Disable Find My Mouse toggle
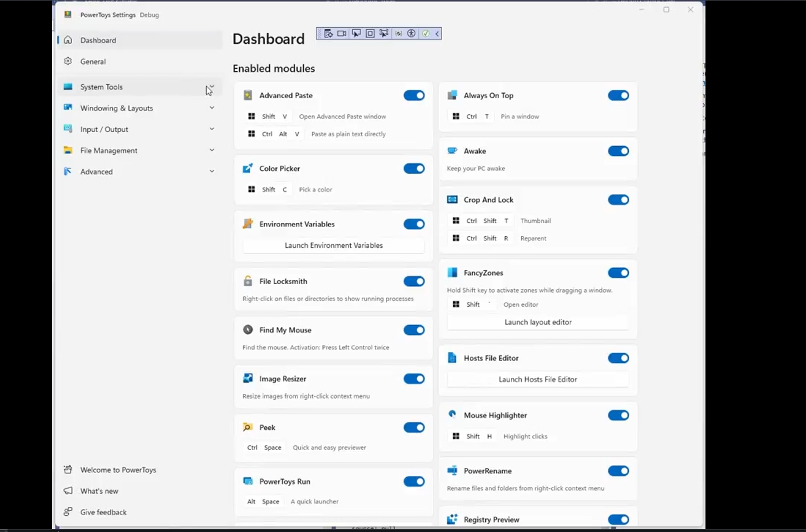Screen dimensions: 806x532 tap(414, 330)
